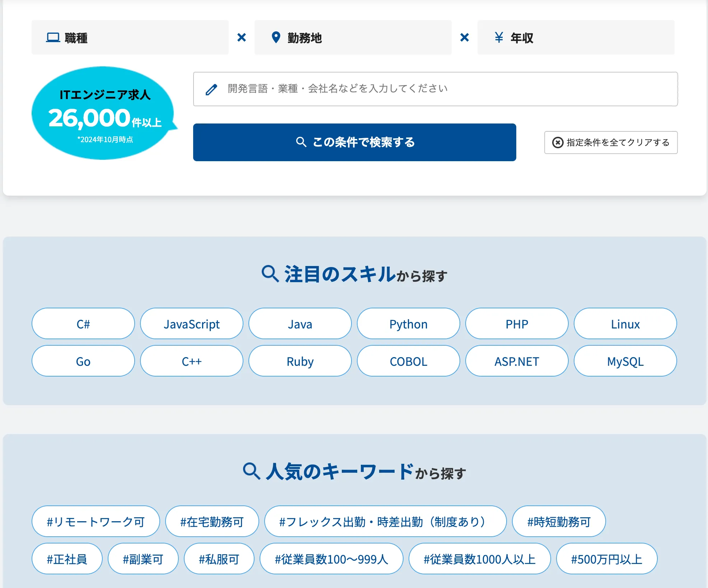Viewport: 708px width, 588px height.
Task: Click the pencil icon in keyword field
Action: tap(211, 89)
